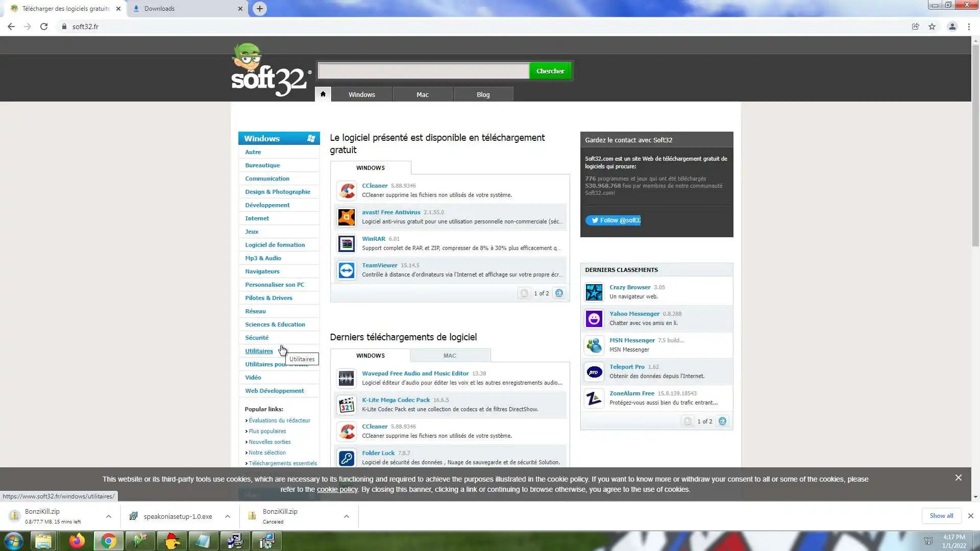Click the avast! Free Antivirus icon
980x551 pixels.
pos(347,217)
